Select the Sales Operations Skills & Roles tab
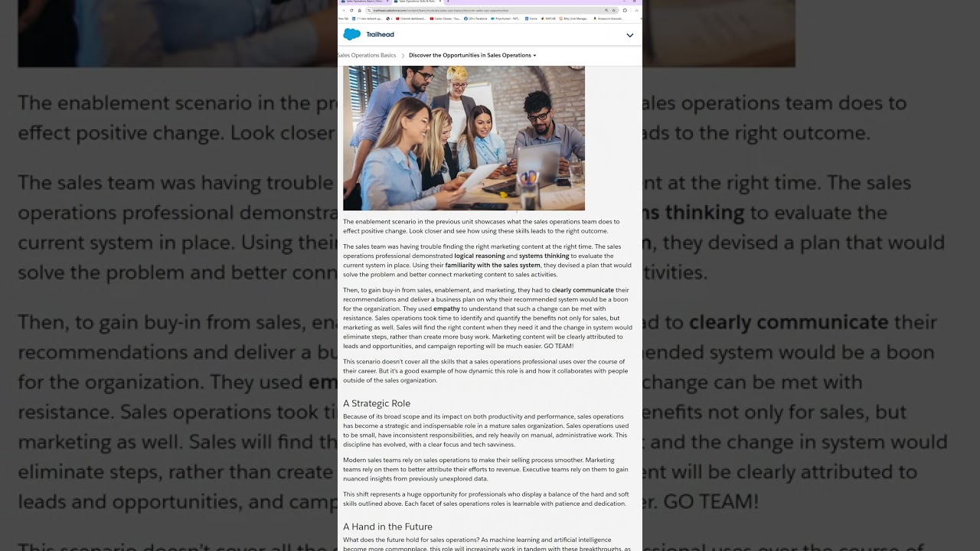 [x=417, y=2]
